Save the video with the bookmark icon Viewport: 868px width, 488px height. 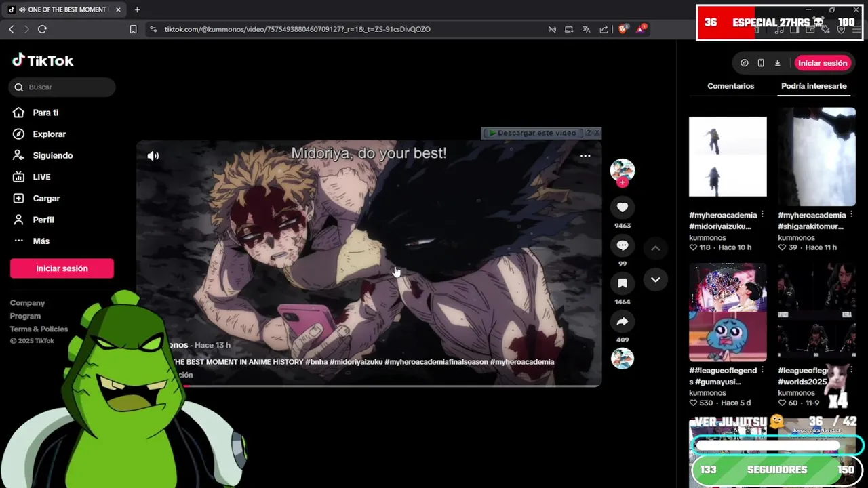pyautogui.click(x=623, y=283)
